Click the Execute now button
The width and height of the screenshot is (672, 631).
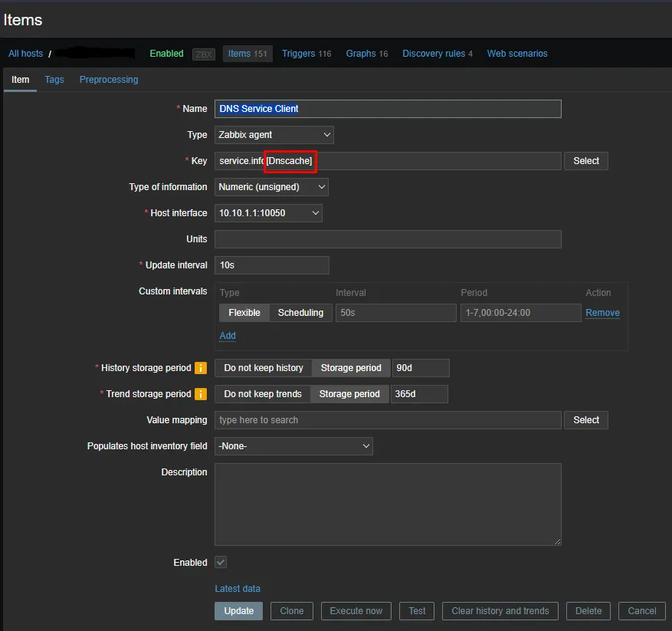click(356, 611)
